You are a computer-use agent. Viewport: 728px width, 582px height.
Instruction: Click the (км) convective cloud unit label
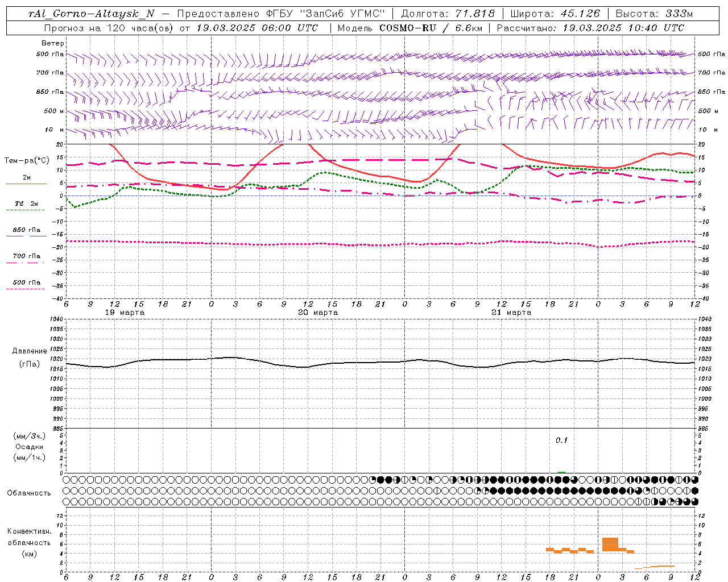[x=30, y=554]
